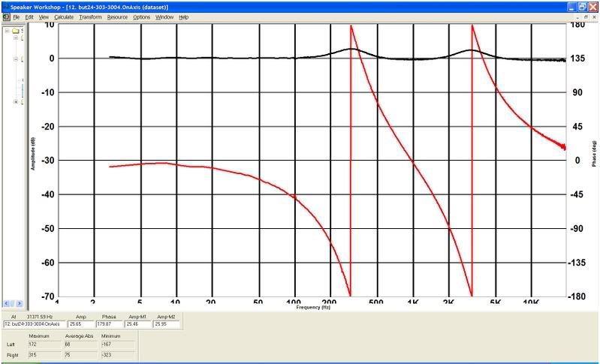Click the Right Maximum value 315

tap(44, 355)
